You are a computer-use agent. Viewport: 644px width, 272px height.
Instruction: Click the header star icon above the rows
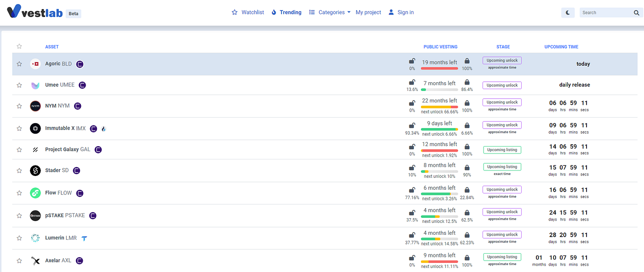click(x=19, y=46)
